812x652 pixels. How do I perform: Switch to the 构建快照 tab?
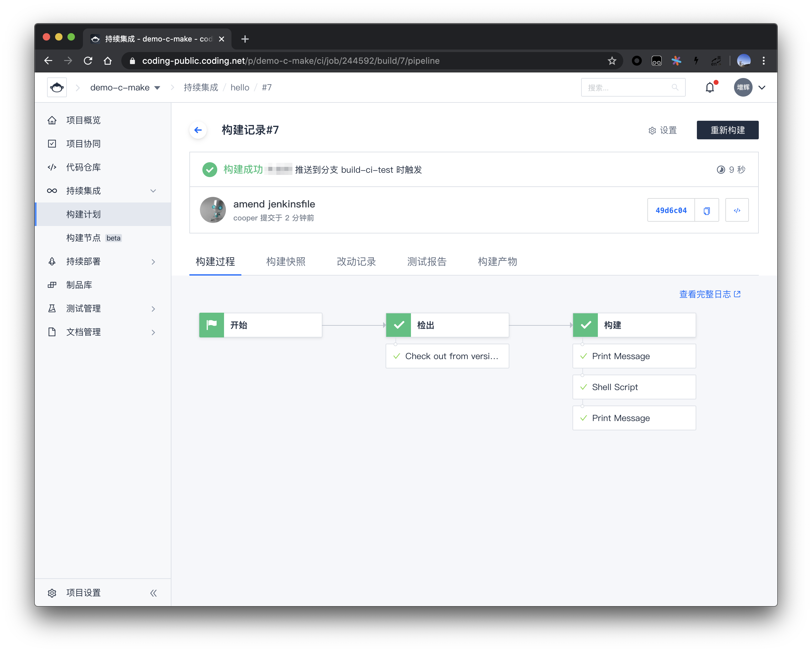point(286,262)
